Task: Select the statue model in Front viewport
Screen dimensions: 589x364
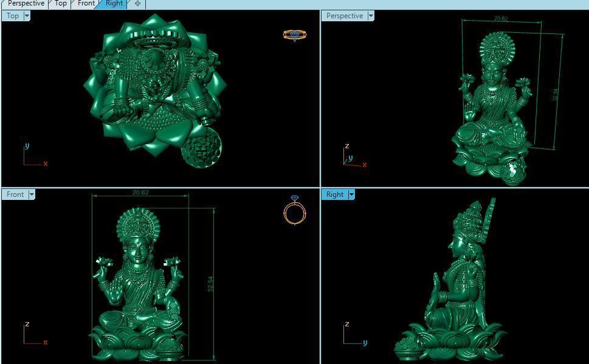Action: pyautogui.click(x=138, y=284)
